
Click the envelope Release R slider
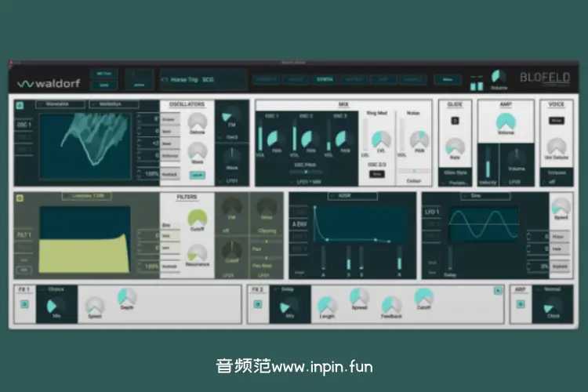(399, 258)
